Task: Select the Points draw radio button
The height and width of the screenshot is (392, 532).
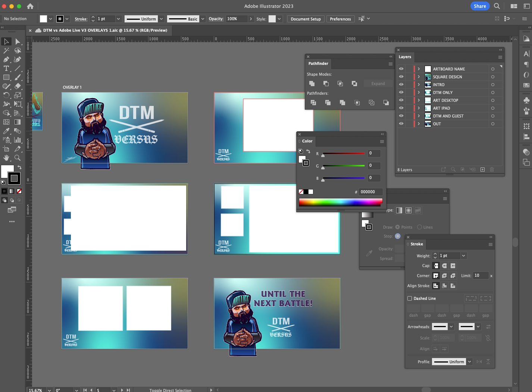Action: point(397,227)
